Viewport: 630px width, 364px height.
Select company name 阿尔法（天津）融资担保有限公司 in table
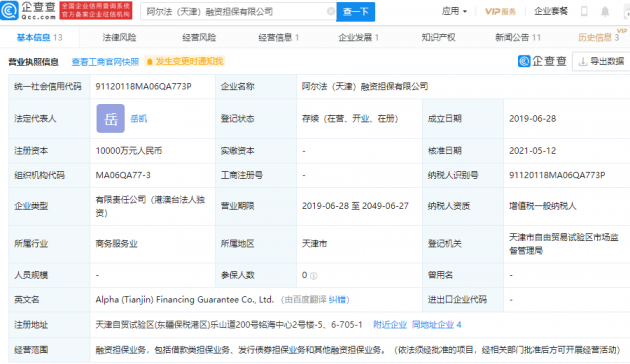[x=365, y=86]
